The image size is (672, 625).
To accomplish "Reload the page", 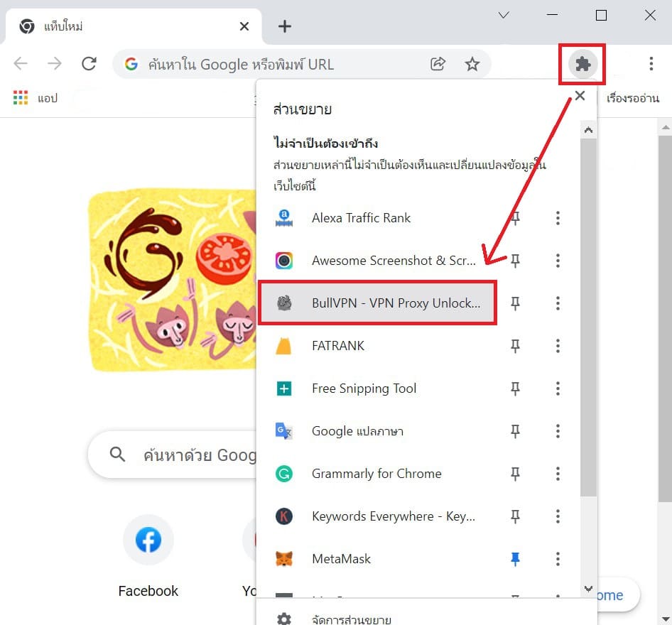I will 89,64.
